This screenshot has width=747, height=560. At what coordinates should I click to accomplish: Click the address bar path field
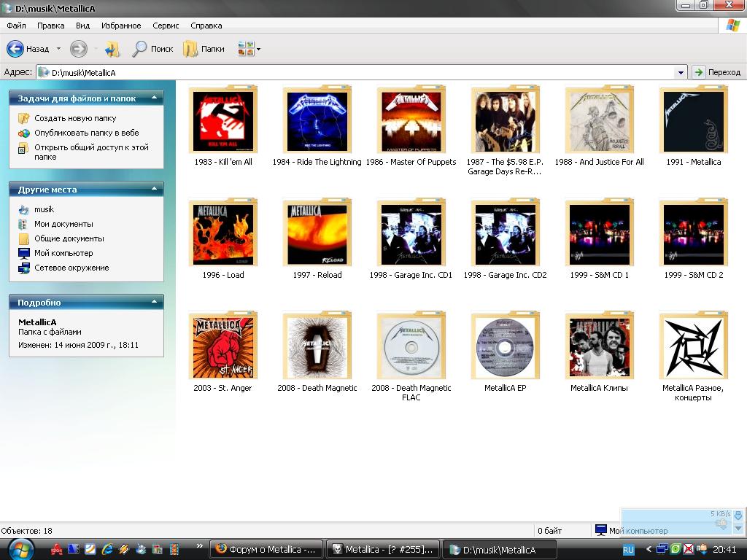pyautogui.click(x=357, y=72)
